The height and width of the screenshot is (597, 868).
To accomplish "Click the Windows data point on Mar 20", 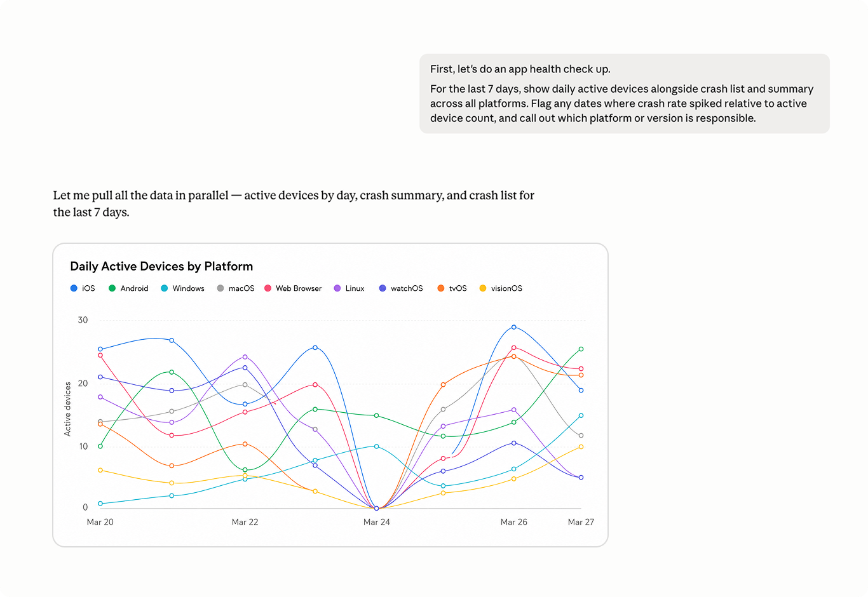I will coord(100,504).
